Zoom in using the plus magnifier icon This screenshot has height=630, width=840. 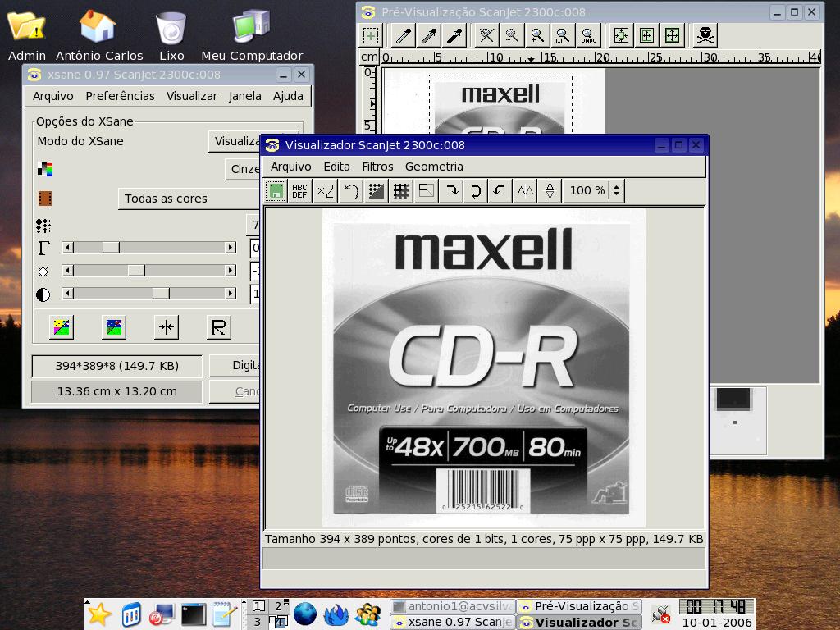pyautogui.click(x=537, y=36)
